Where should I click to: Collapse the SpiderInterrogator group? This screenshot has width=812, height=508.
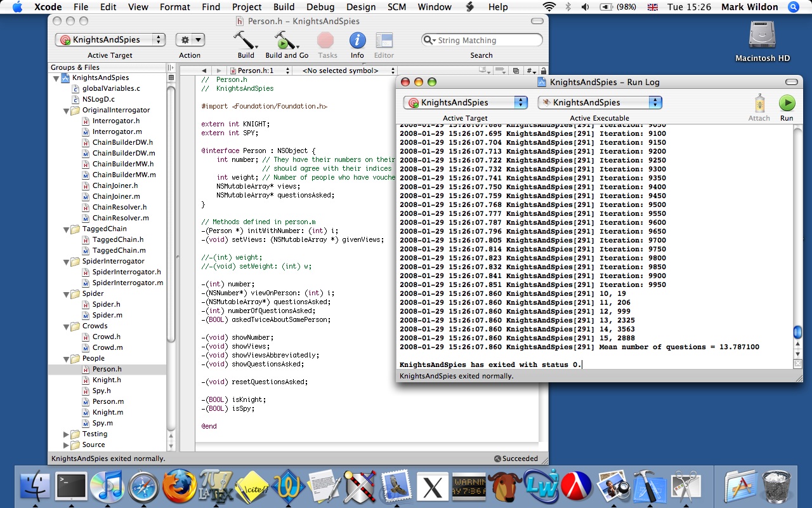[x=67, y=262]
